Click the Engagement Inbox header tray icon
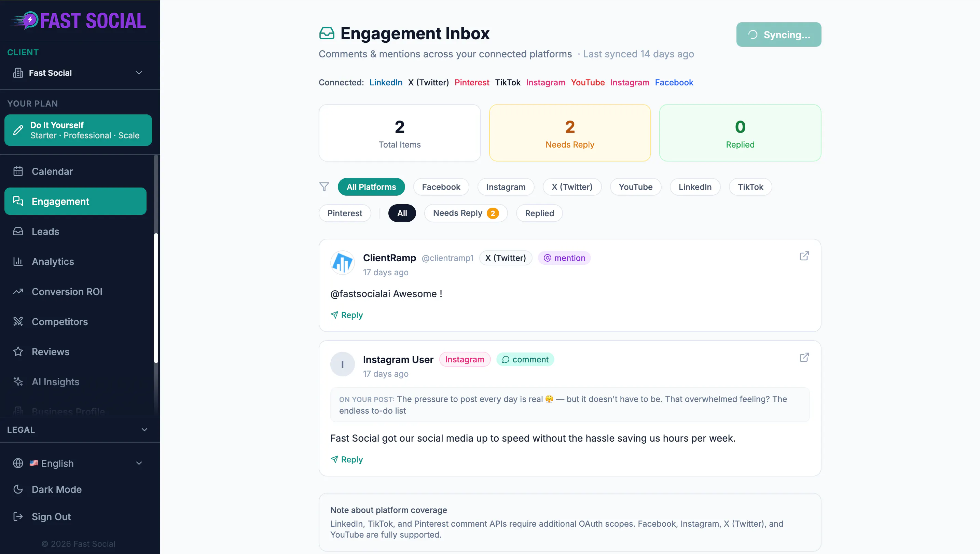 (327, 33)
